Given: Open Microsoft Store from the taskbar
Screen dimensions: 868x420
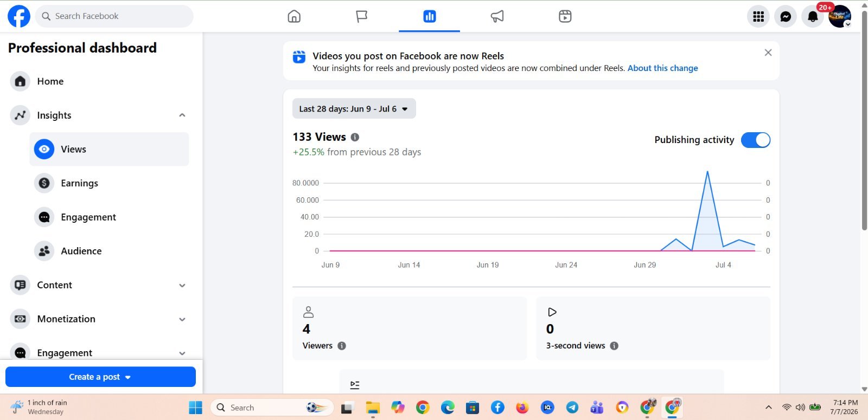Looking at the screenshot, I should [473, 408].
